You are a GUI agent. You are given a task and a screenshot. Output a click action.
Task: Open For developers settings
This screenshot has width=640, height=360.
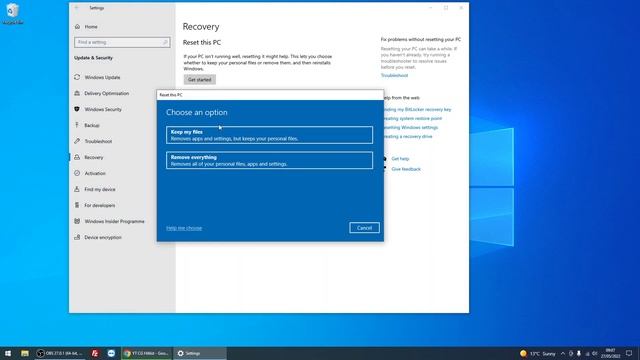click(100, 205)
